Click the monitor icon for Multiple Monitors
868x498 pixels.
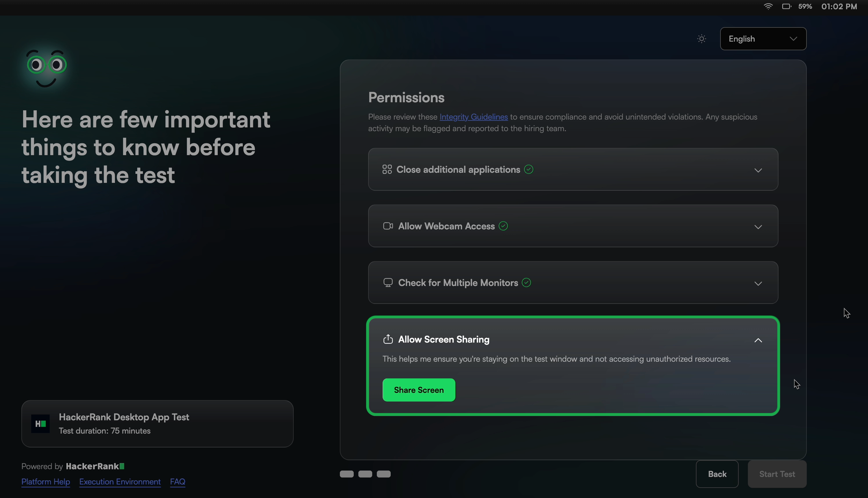tap(388, 283)
